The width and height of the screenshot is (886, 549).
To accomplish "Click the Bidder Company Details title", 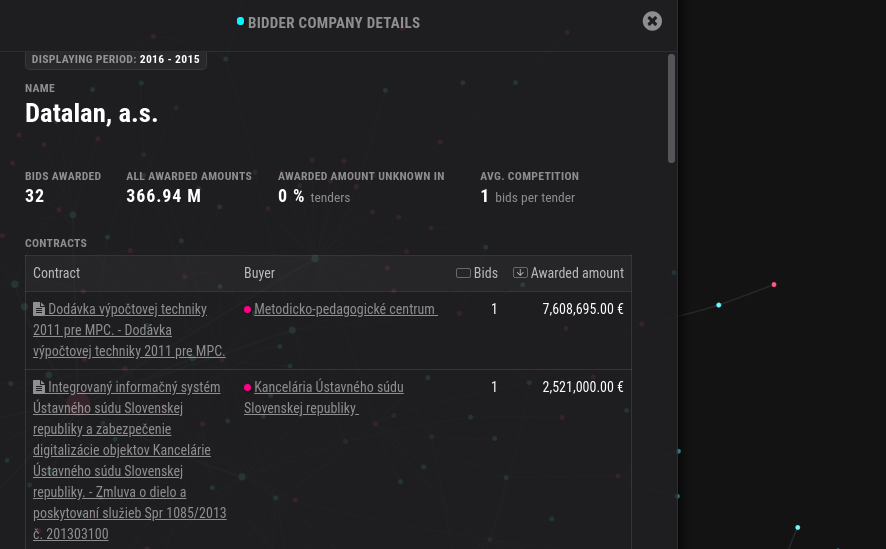I will pyautogui.click(x=334, y=23).
